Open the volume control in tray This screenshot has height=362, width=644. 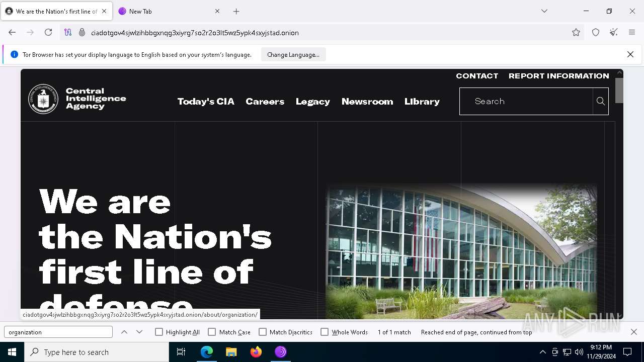[579, 352]
